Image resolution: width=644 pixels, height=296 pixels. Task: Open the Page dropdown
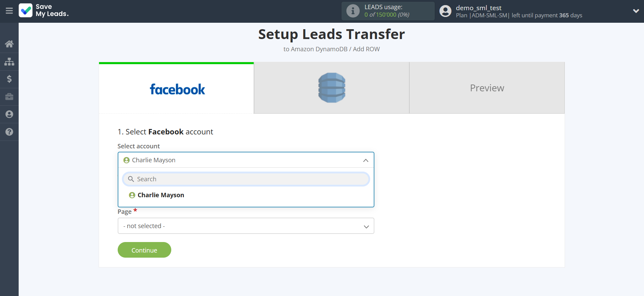point(246,226)
